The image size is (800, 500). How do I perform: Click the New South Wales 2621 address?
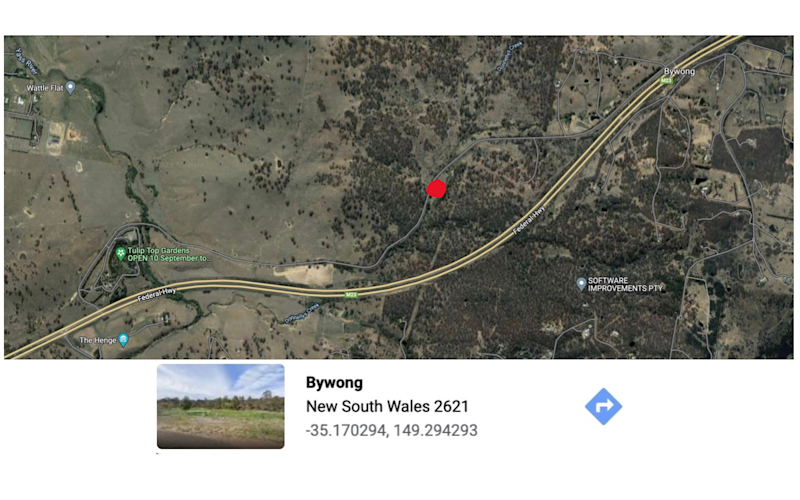point(387,406)
